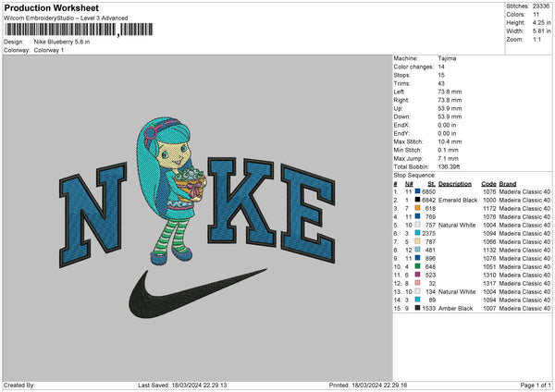Click the 'Page 1 of 1' footer text
This screenshot has height=392, width=555.
pyautogui.click(x=536, y=385)
